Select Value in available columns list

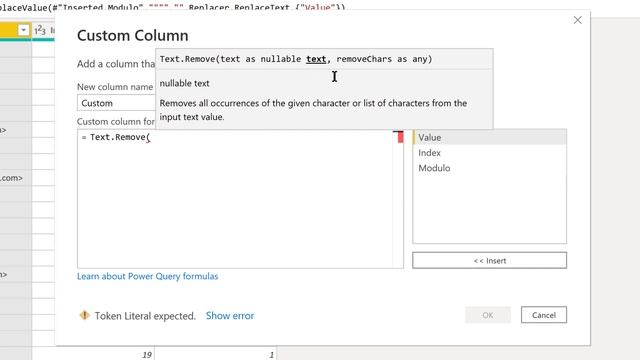(489, 138)
